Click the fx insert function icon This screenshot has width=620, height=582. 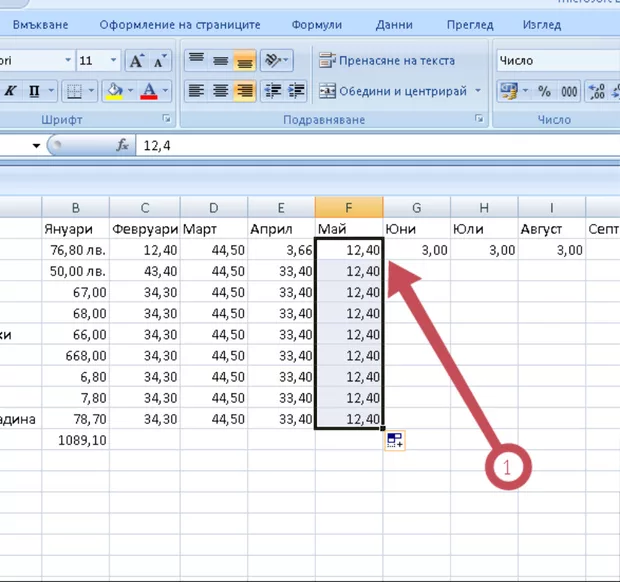122,146
